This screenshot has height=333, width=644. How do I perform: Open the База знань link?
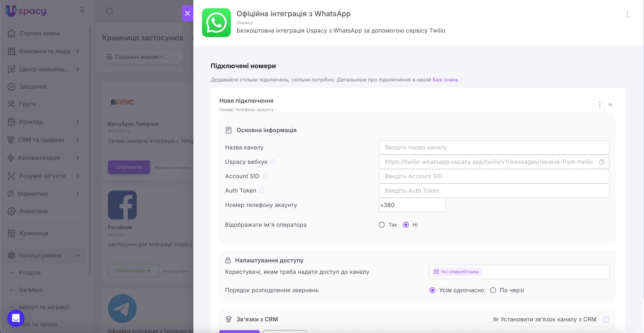[445, 80]
